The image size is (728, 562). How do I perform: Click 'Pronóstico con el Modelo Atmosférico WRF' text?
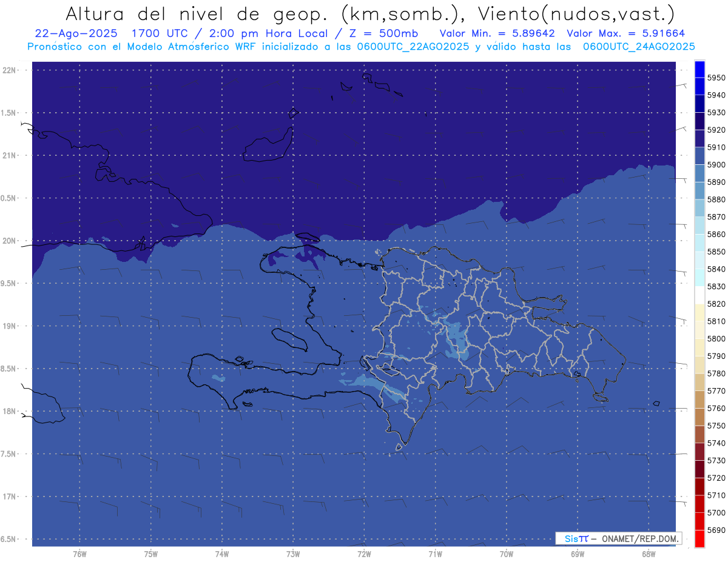click(x=143, y=46)
